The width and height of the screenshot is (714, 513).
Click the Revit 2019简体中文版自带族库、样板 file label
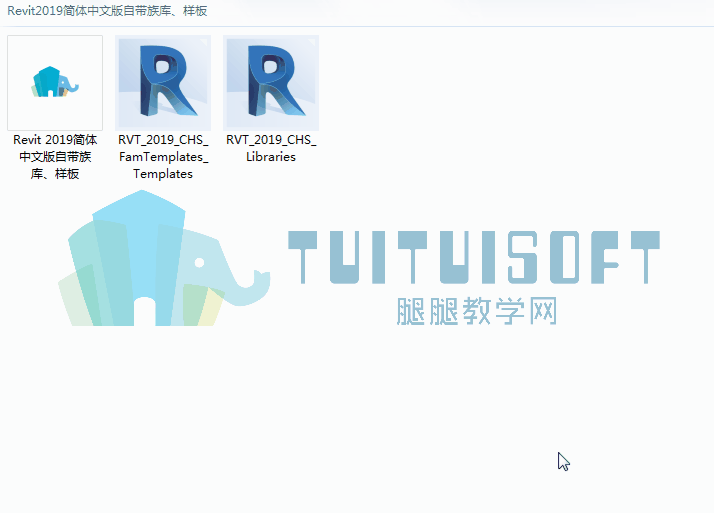pos(55,157)
